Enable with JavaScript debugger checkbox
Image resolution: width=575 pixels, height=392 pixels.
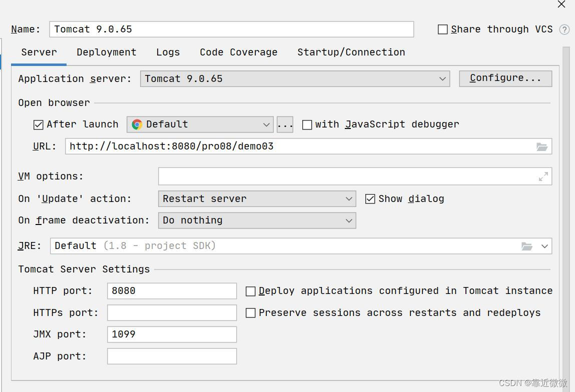(x=307, y=125)
